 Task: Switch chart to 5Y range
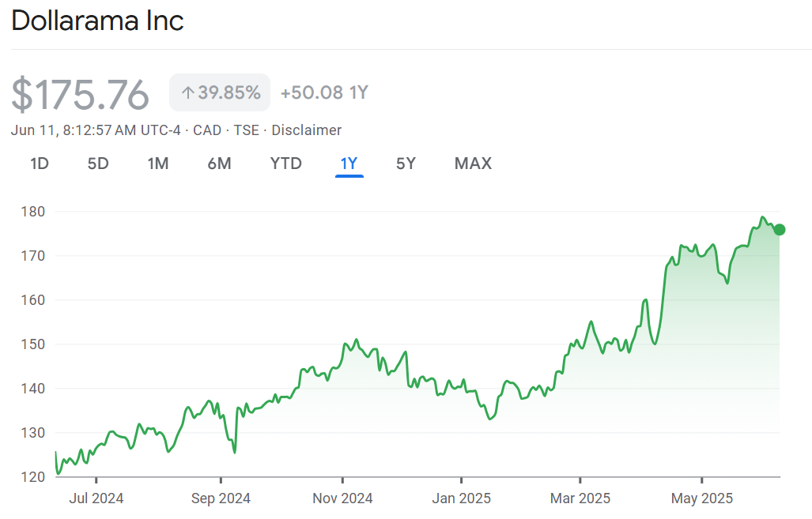point(406,164)
